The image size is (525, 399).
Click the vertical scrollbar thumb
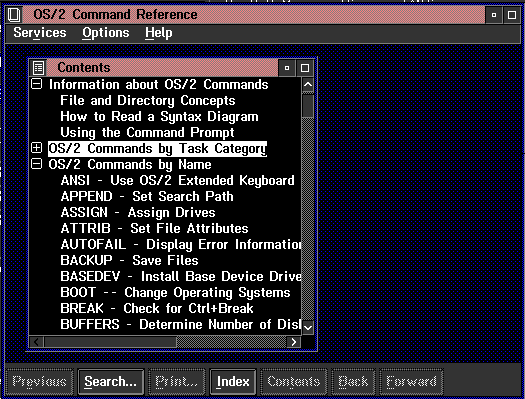(308, 106)
